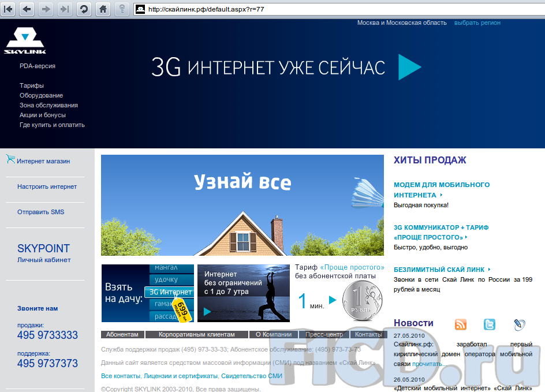Image resolution: width=545 pixels, height=392 pixels.
Task: Click the Skylink logo
Action: point(25,40)
